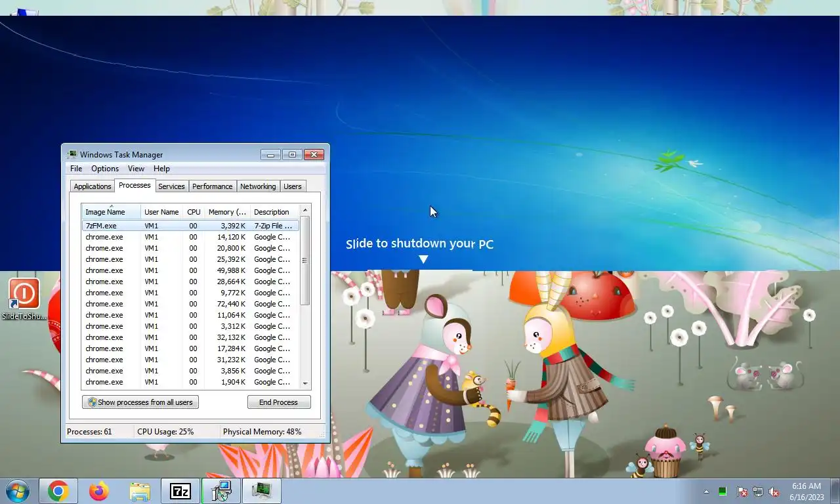Click the process list scroll up arrow
The height and width of the screenshot is (504, 840).
click(304, 211)
